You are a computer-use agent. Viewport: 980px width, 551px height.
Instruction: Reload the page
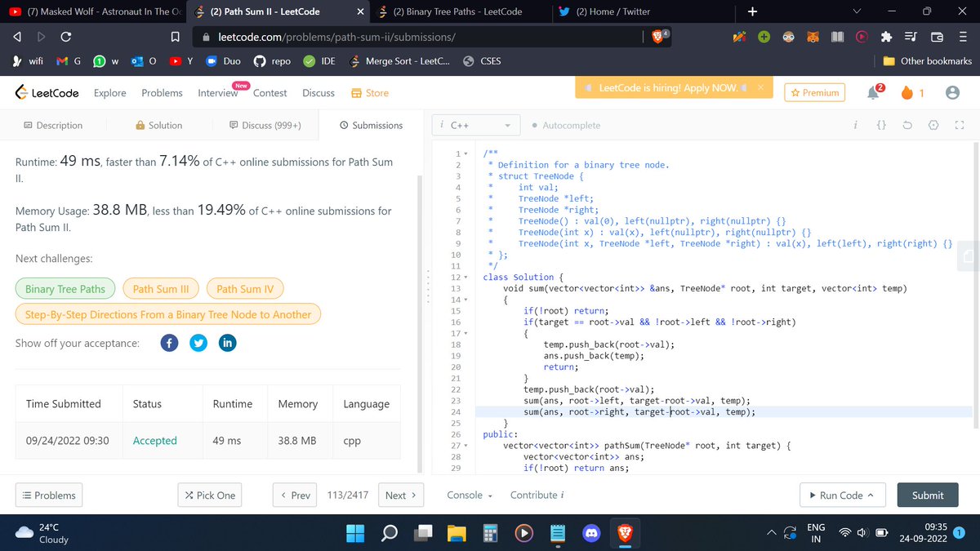click(x=66, y=37)
